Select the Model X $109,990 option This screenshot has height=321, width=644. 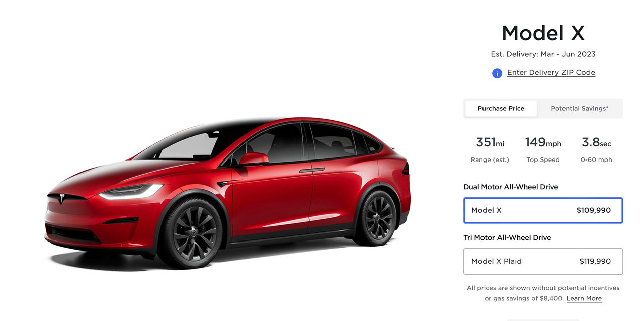(543, 210)
